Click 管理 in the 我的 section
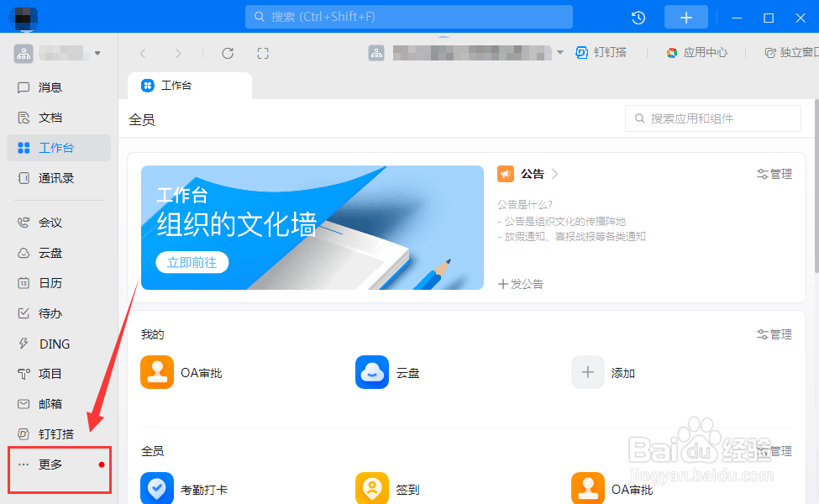This screenshot has height=504, width=819. click(774, 334)
